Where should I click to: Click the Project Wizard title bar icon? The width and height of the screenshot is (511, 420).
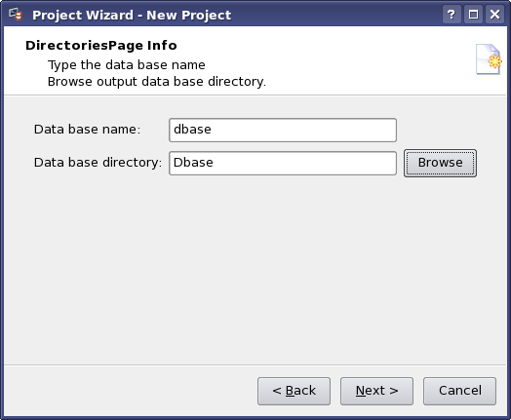(x=16, y=15)
